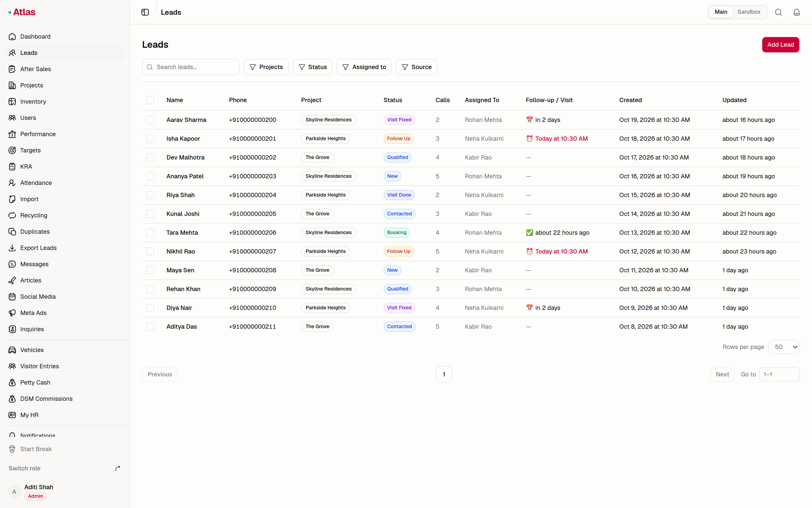Open the Kunal Joshi lead name
This screenshot has width=812, height=508.
[183, 214]
